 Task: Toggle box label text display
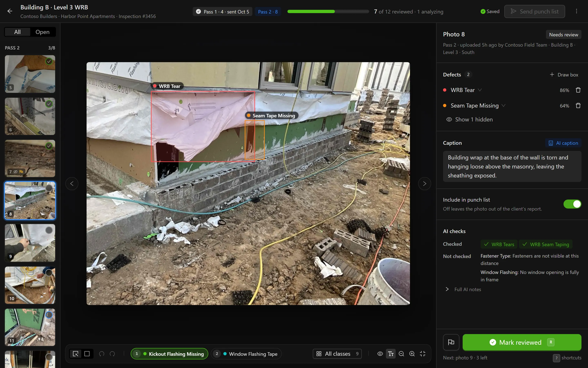tap(391, 354)
